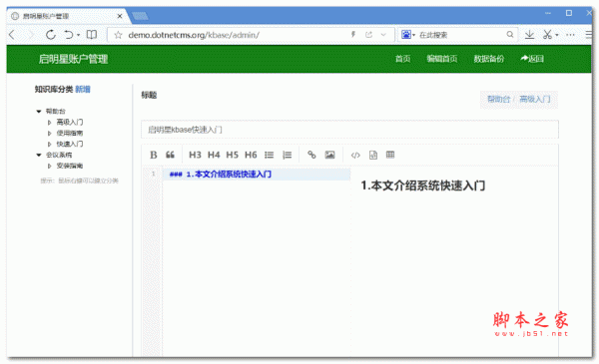The width and height of the screenshot is (599, 364).
Task: Open downloads with download arrow icon
Action: pyautogui.click(x=529, y=35)
